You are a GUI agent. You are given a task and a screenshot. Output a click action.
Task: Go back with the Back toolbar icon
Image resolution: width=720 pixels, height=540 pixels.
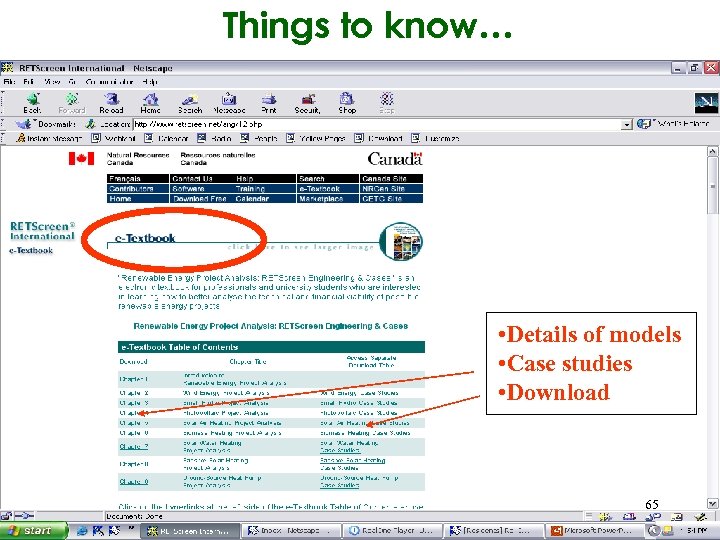point(32,102)
